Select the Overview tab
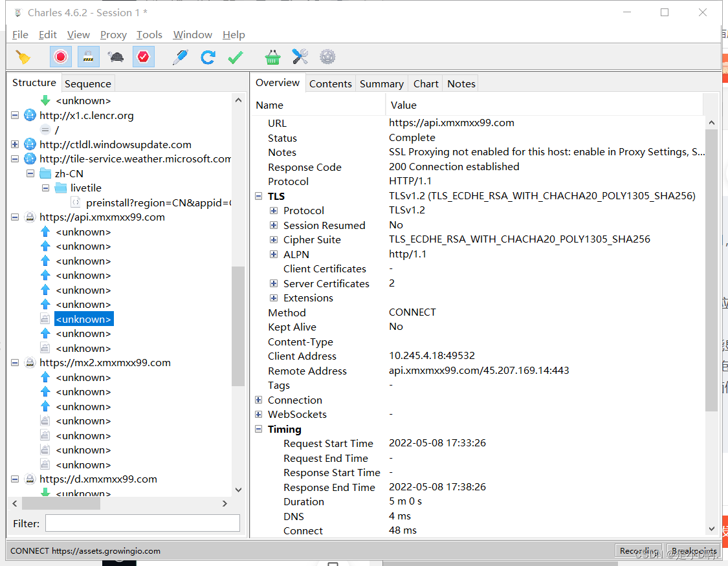 pyautogui.click(x=277, y=83)
